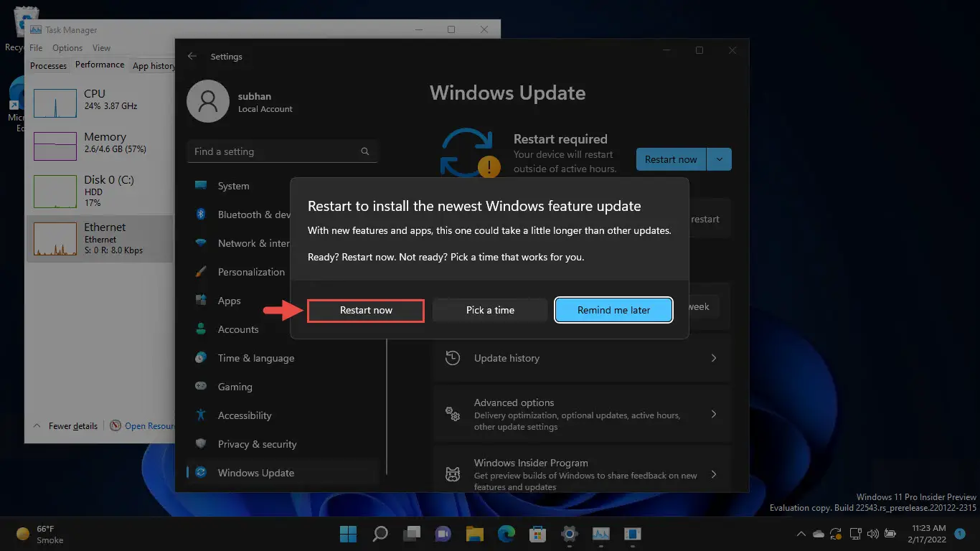Open System in Settings sidebar
Image resolution: width=980 pixels, height=551 pixels.
pos(282,186)
